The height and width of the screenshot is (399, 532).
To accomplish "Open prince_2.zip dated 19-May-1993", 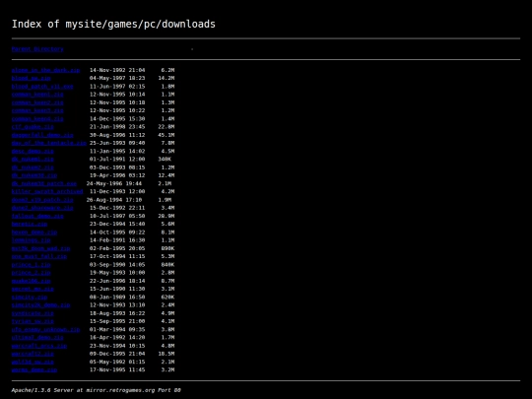I will click(x=31, y=273).
